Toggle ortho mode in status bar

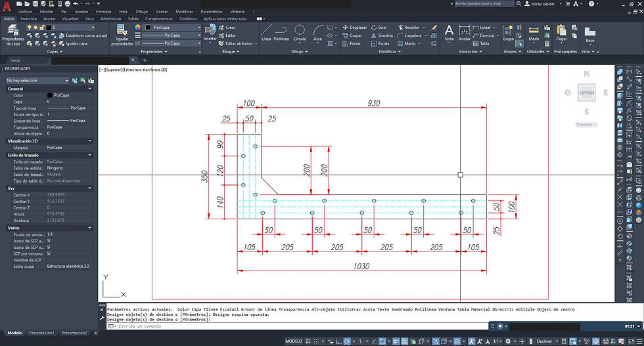click(338, 341)
